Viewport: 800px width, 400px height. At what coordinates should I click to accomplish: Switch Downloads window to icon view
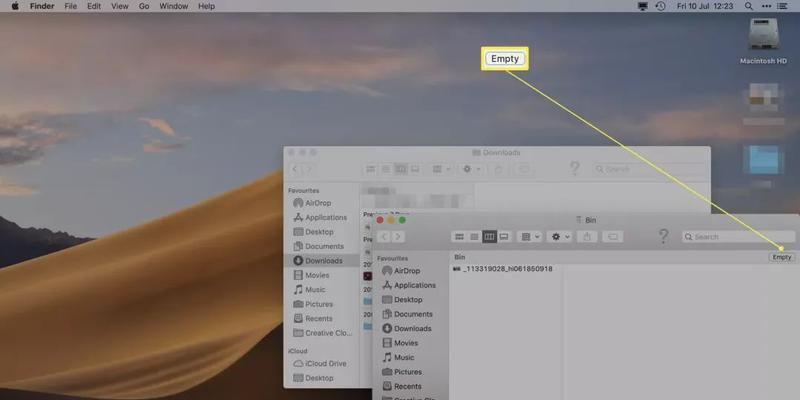coord(370,169)
